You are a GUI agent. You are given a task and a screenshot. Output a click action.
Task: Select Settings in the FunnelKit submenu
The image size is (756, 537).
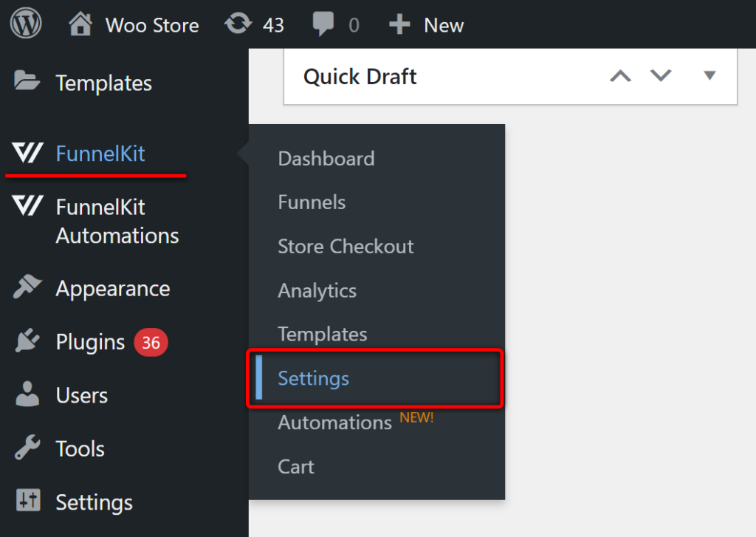click(313, 378)
